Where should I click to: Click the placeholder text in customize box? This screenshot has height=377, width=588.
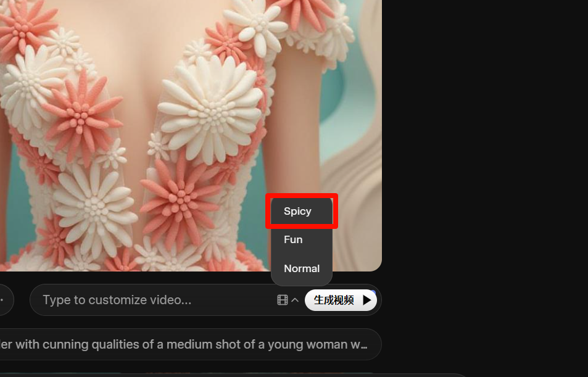tap(117, 300)
